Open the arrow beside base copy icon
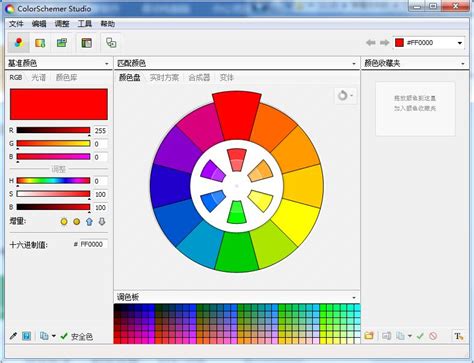 tap(54, 336)
